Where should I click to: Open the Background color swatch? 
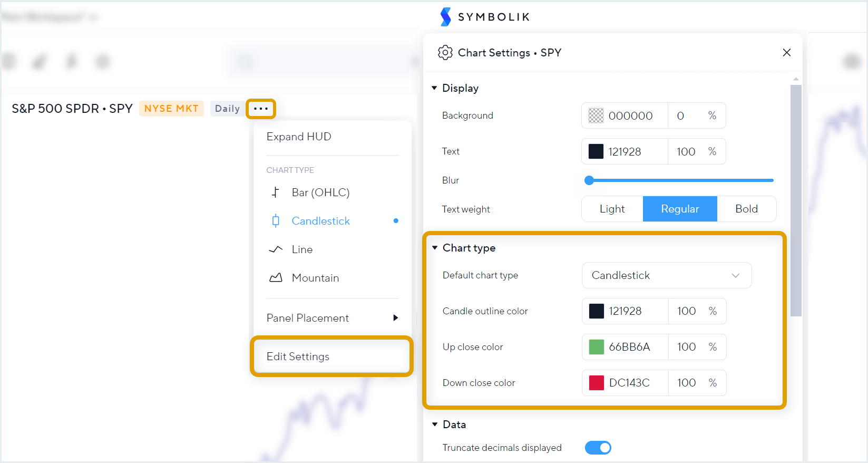pyautogui.click(x=596, y=115)
